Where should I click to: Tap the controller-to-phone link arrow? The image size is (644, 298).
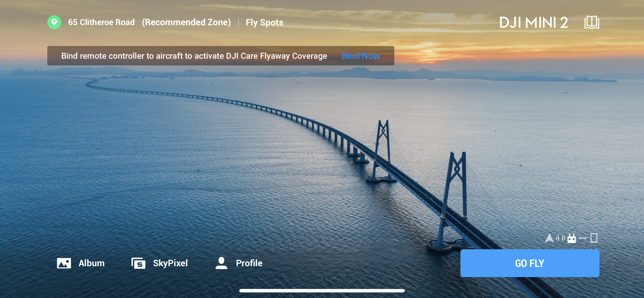point(583,238)
